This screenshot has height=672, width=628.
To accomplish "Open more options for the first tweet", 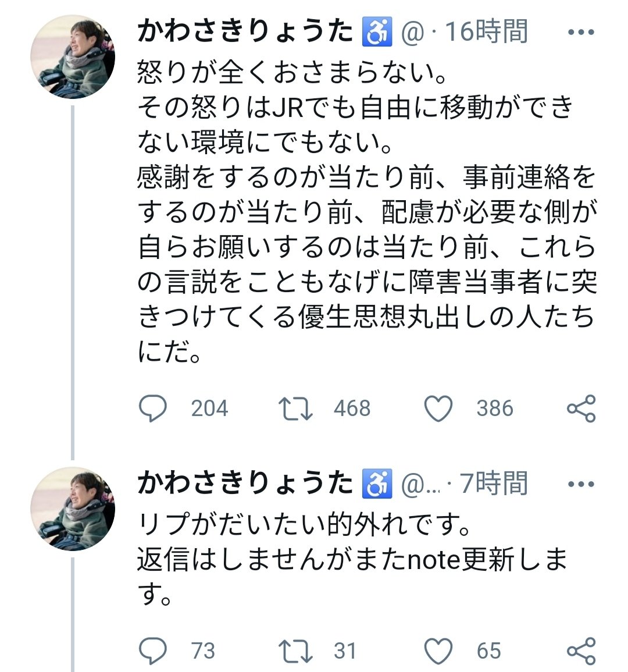I will tap(581, 32).
